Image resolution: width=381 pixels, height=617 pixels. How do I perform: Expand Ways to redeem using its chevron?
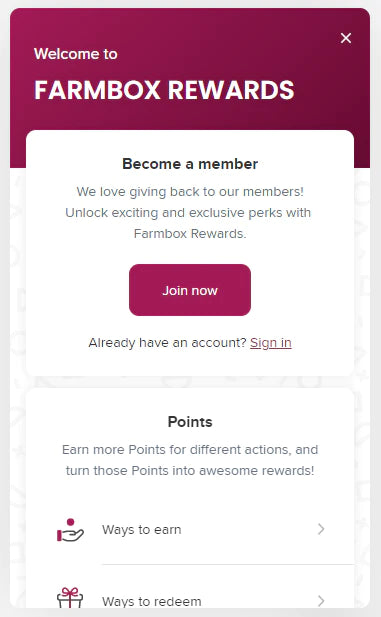tap(321, 601)
